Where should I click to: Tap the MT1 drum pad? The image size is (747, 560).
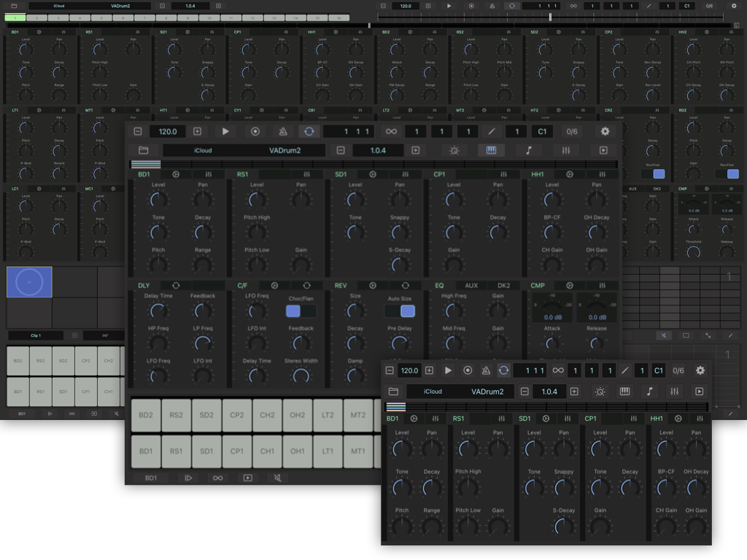click(x=357, y=451)
